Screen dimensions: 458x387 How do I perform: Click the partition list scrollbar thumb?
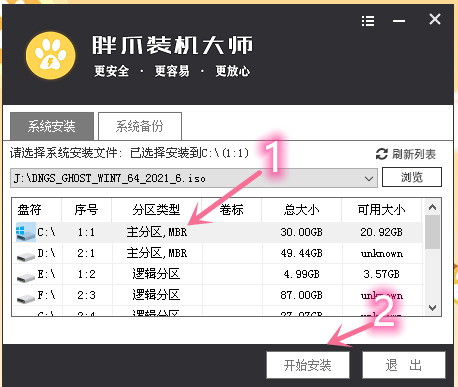[x=432, y=232]
